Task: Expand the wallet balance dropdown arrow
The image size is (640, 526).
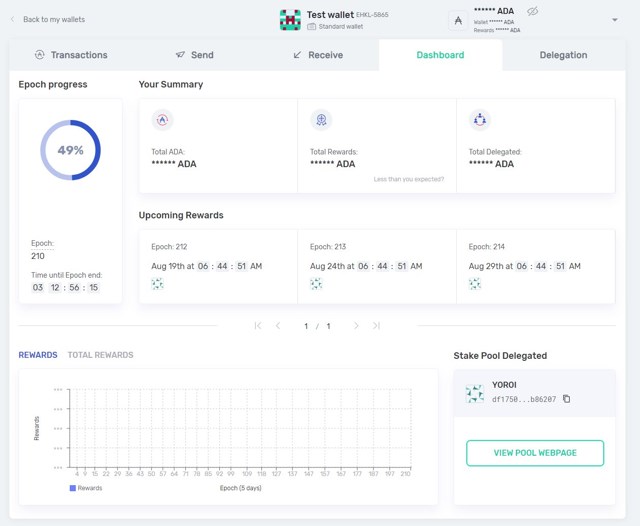Action: coord(614,20)
